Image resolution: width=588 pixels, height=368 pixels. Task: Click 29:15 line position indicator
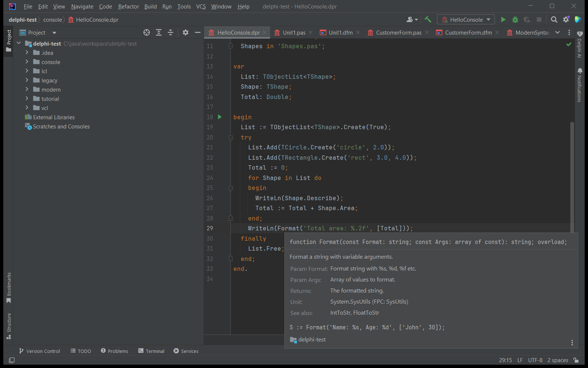click(505, 360)
